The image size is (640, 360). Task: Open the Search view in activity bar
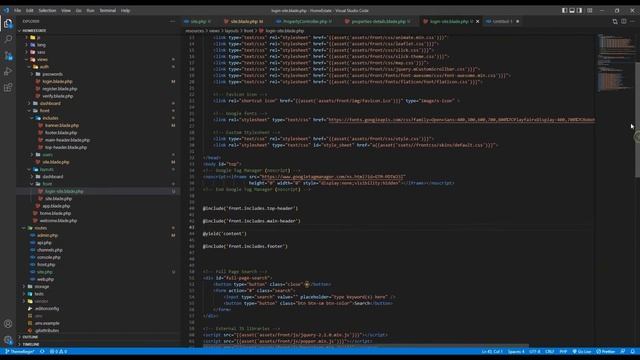coord(8,39)
